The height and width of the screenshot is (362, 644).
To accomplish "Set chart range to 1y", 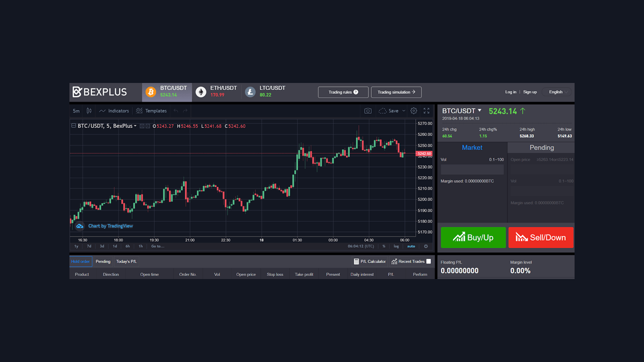I will tap(76, 246).
